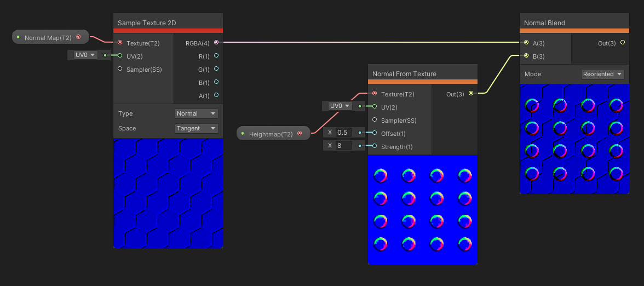Click the G(1) output port
The width and height of the screenshot is (644, 286).
pos(216,69)
